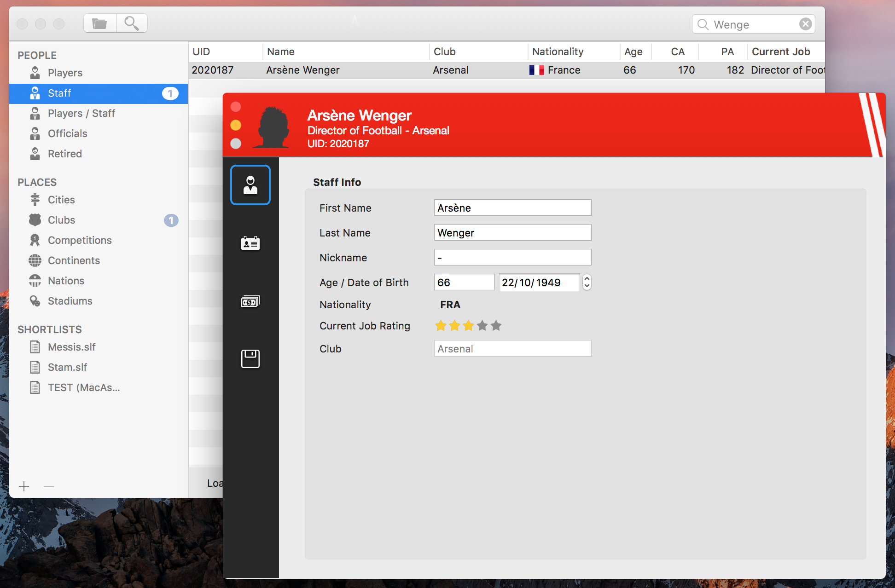This screenshot has height=588, width=895.
Task: Open Stadiums under Places
Action: pyautogui.click(x=99, y=301)
